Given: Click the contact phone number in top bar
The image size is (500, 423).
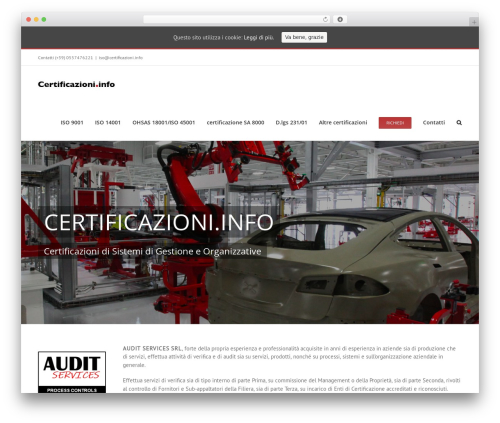Looking at the screenshot, I should pos(74,58).
